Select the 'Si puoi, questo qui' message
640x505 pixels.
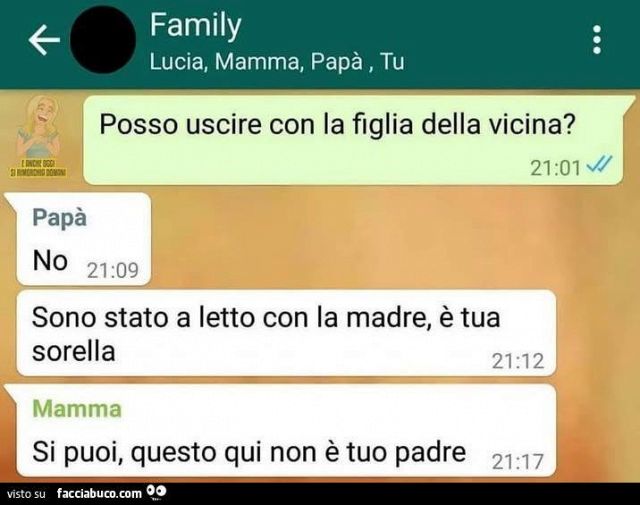(287, 431)
